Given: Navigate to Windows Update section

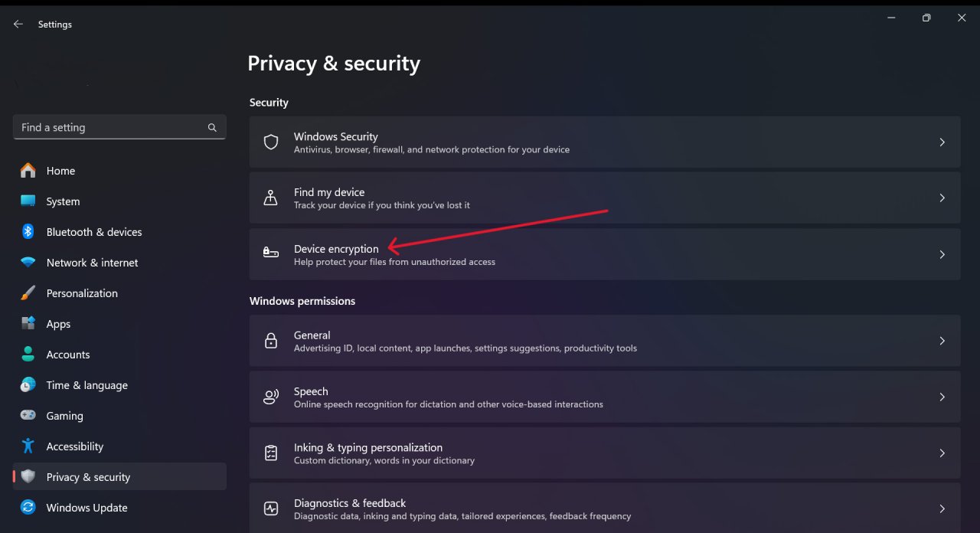Looking at the screenshot, I should point(87,508).
